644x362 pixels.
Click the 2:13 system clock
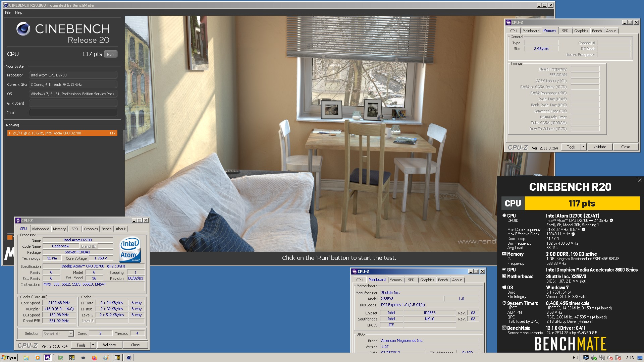(630, 358)
